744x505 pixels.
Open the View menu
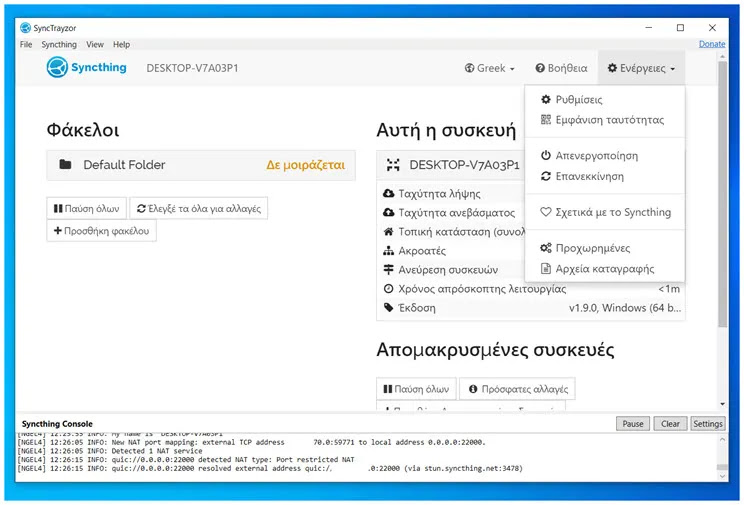[x=95, y=44]
